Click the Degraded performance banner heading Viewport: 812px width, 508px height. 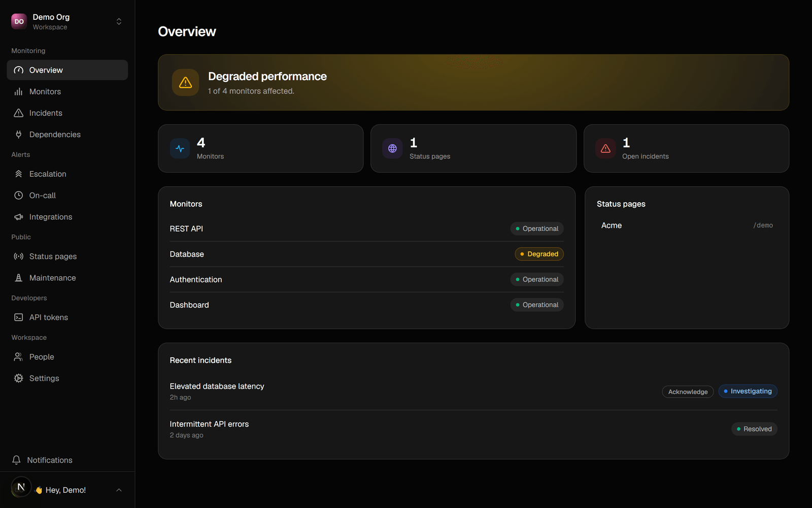267,76
